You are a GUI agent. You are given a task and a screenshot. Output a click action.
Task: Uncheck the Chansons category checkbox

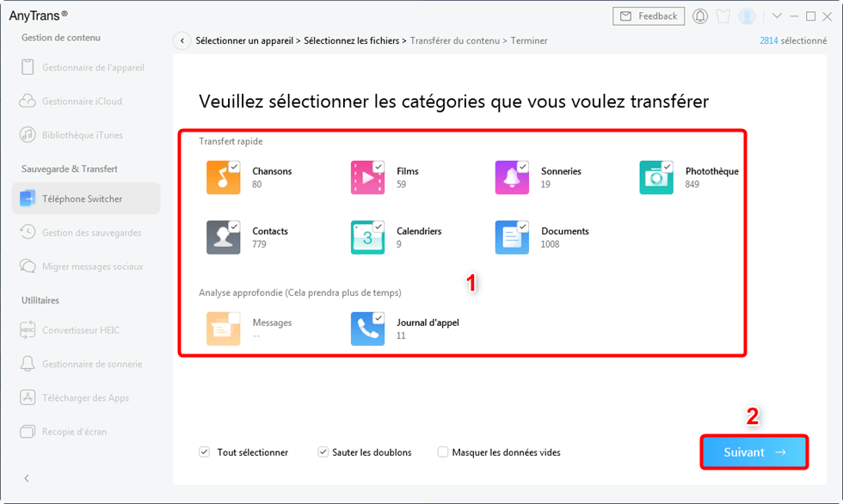click(x=234, y=167)
